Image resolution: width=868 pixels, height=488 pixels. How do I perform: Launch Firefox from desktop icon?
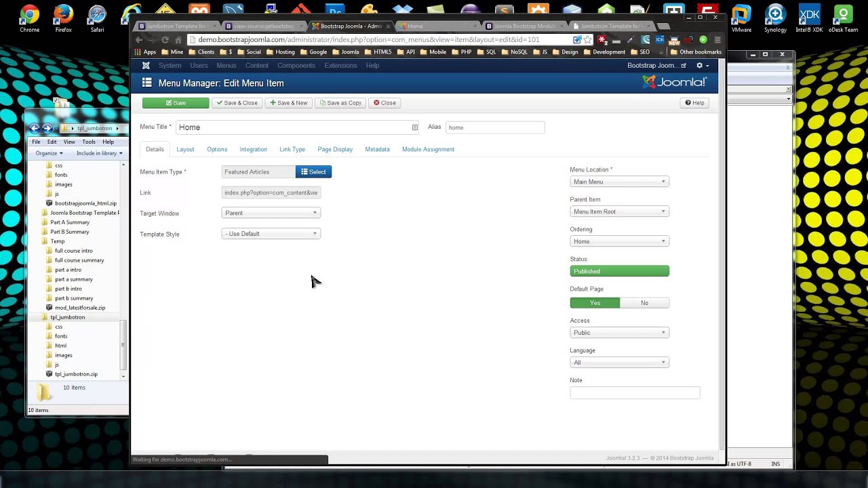(x=63, y=18)
